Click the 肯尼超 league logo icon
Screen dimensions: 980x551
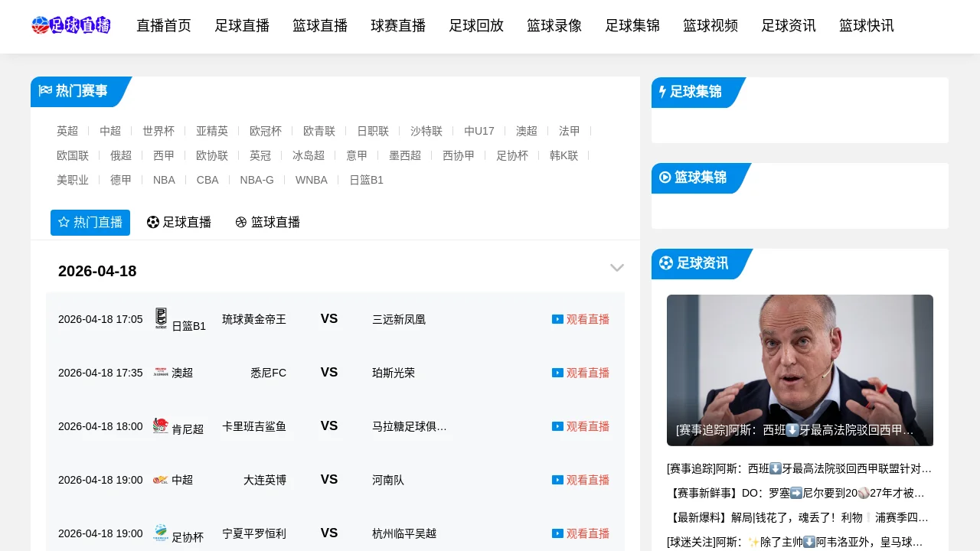click(x=161, y=425)
